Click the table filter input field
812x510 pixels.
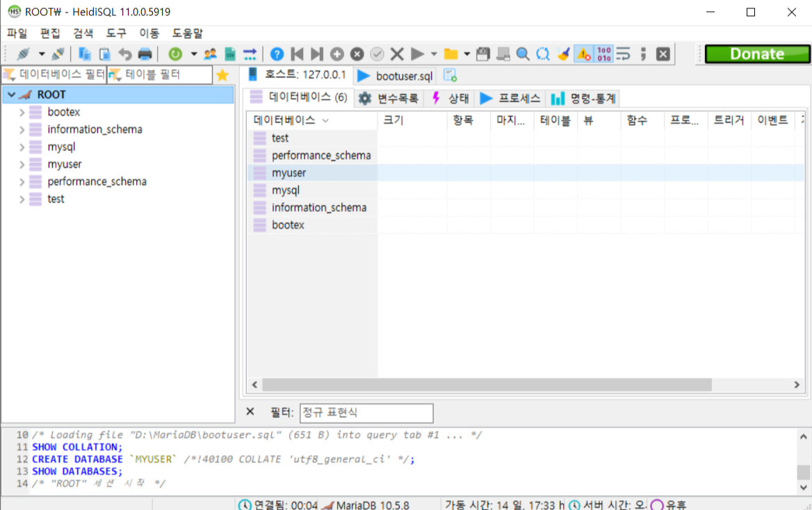160,74
